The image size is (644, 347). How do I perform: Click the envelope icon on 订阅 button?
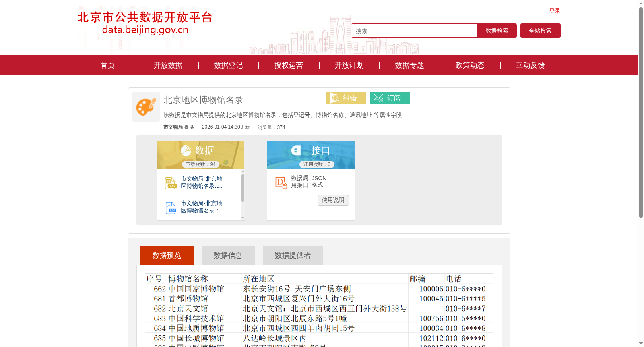click(379, 98)
